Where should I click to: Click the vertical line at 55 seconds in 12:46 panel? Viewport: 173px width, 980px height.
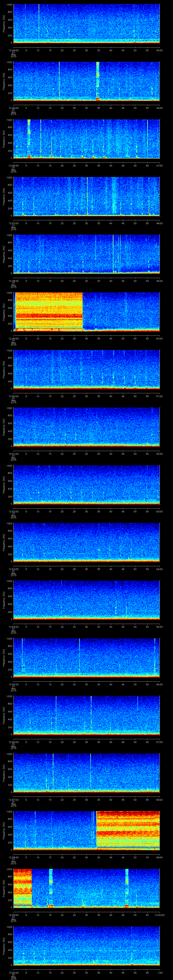[x=147, y=137]
